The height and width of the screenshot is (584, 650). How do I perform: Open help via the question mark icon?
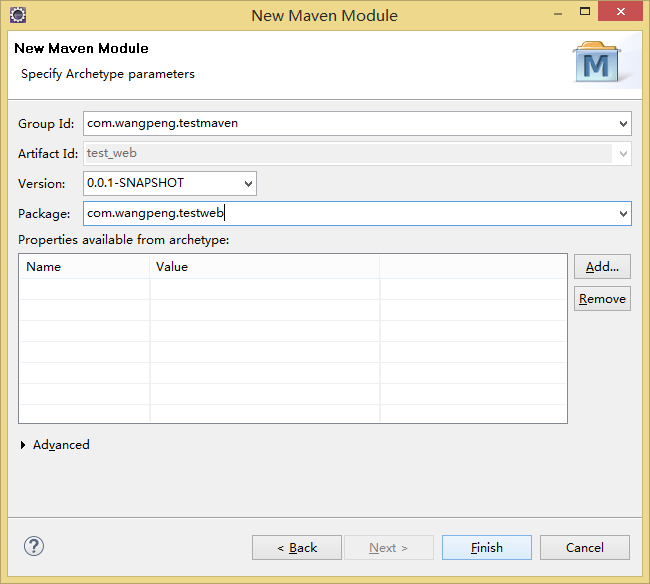(x=34, y=546)
